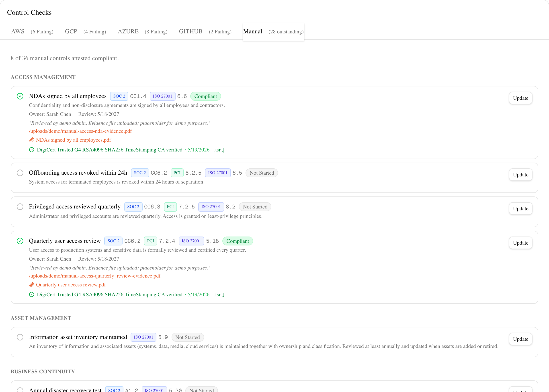Click the SOC 2 badge on Quarterly user access review
The width and height of the screenshot is (549, 392).
(x=113, y=241)
